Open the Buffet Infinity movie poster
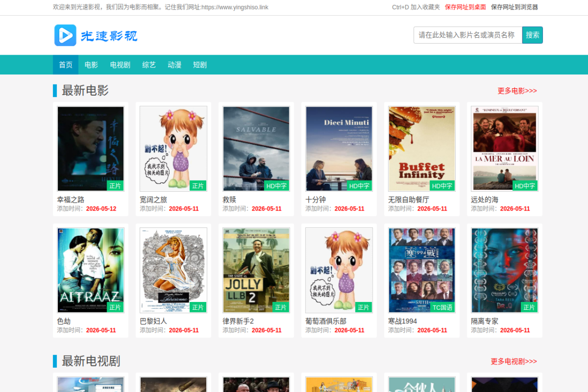The height and width of the screenshot is (392, 588). pyautogui.click(x=422, y=149)
